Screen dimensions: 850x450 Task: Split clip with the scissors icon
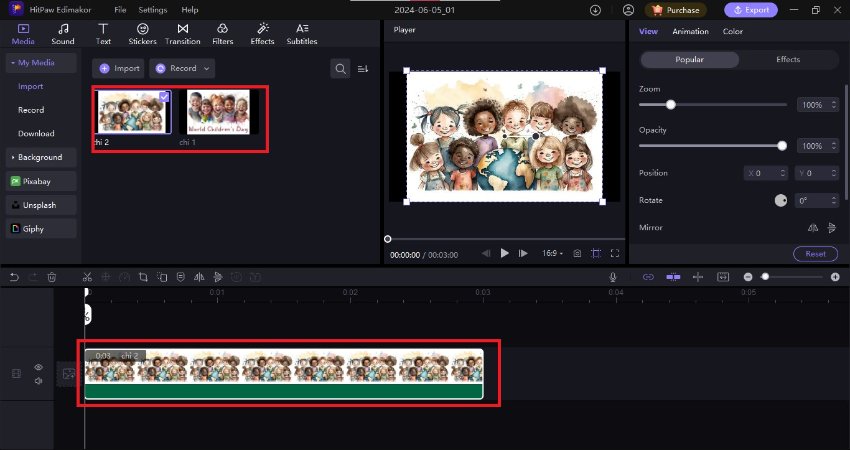87,277
